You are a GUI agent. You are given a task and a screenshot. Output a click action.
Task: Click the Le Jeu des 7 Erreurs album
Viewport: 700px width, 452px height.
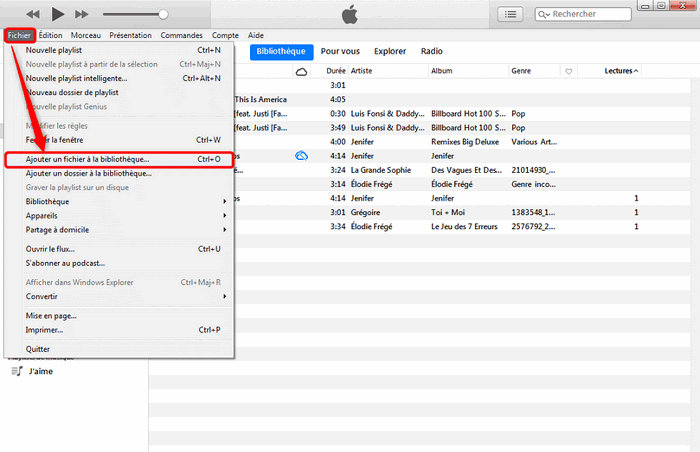tap(464, 226)
